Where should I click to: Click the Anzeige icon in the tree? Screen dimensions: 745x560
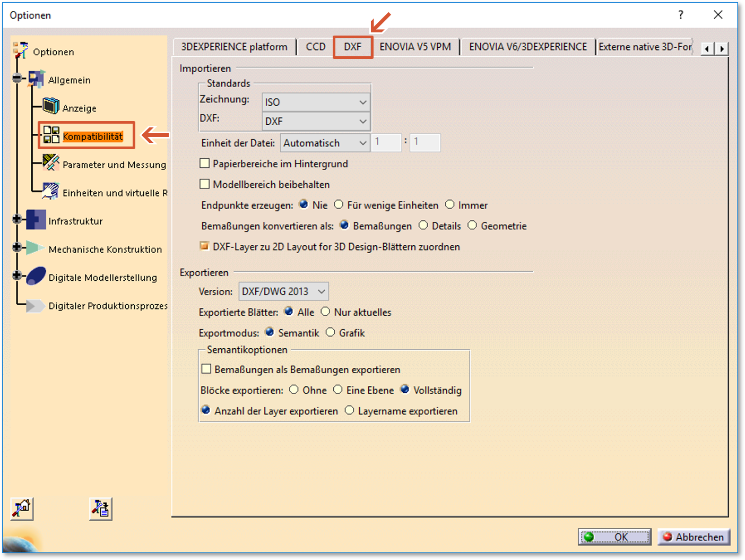pos(51,106)
